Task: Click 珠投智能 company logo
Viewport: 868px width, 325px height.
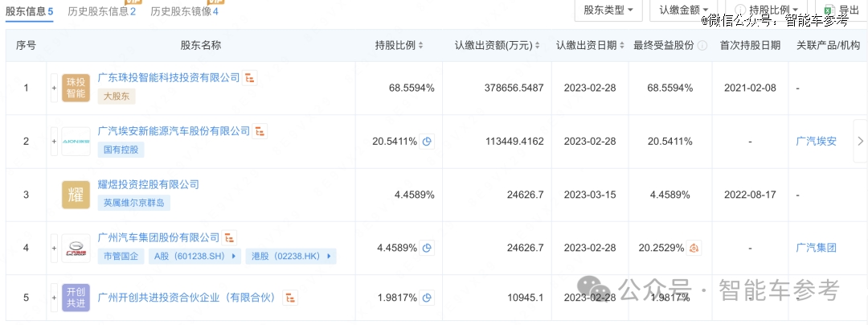Action: coord(76,88)
